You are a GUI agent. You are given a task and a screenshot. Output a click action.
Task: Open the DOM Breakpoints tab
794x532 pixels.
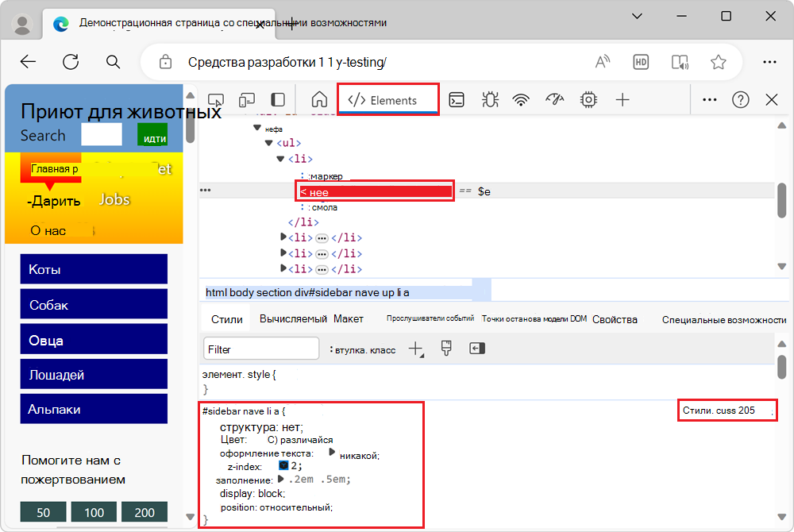tap(534, 318)
